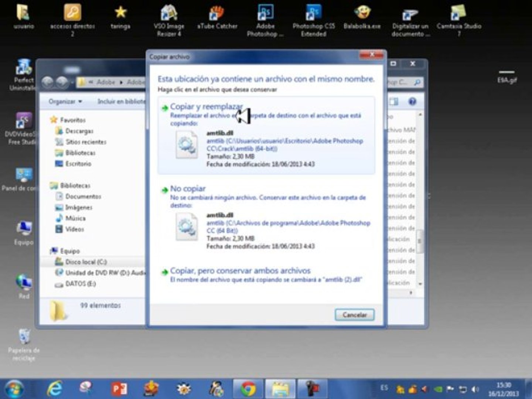The image size is (532, 399).
Task: Open the taskbar clock and date
Action: (x=504, y=389)
